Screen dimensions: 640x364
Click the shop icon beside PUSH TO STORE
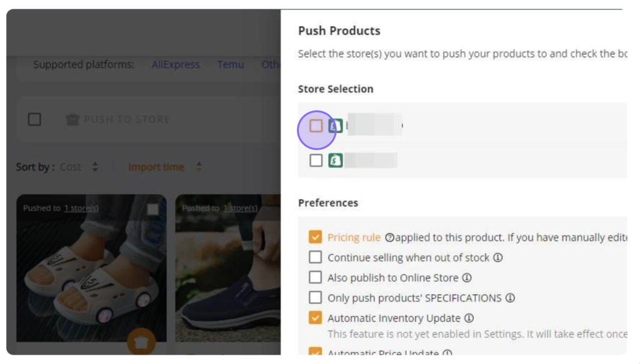72,119
